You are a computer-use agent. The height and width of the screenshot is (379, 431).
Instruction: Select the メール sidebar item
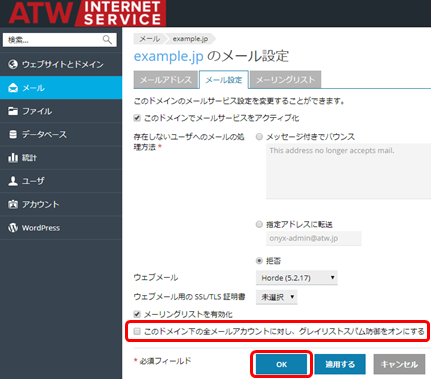[61, 88]
